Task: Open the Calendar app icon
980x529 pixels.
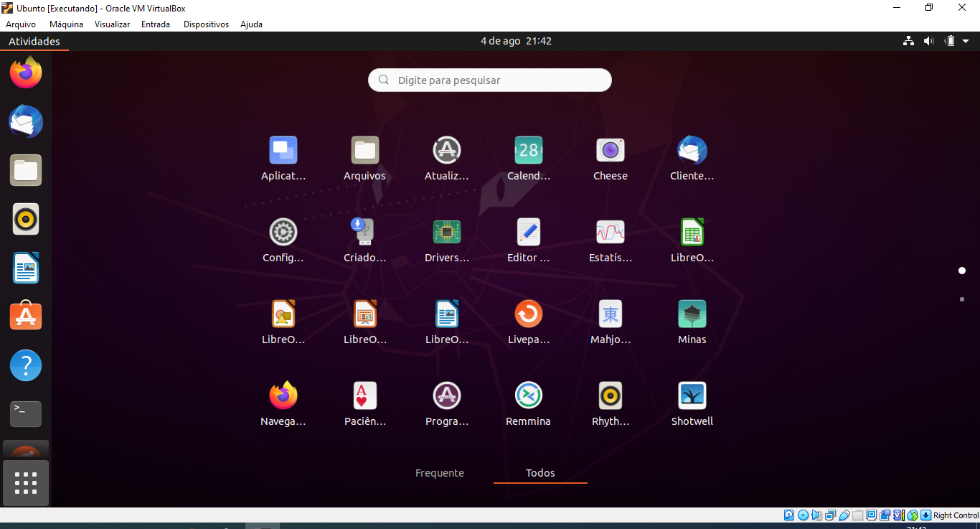Action: tap(528, 151)
